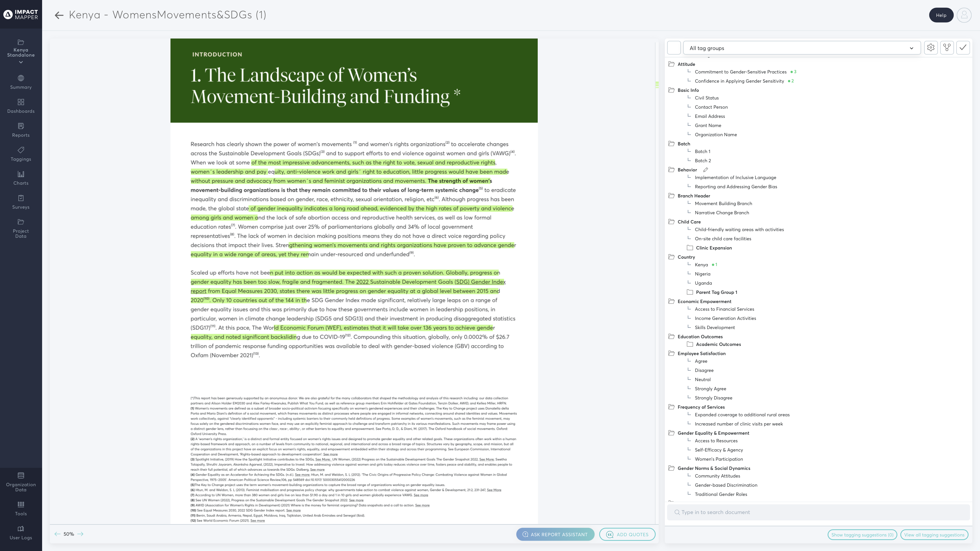Open Tools grid icon in sidebar
This screenshot has width=980, height=551.
[21, 505]
